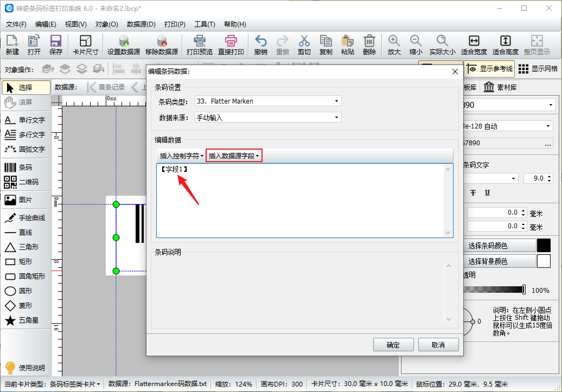
Task: Open the 视图(V) menu
Action: [75, 24]
